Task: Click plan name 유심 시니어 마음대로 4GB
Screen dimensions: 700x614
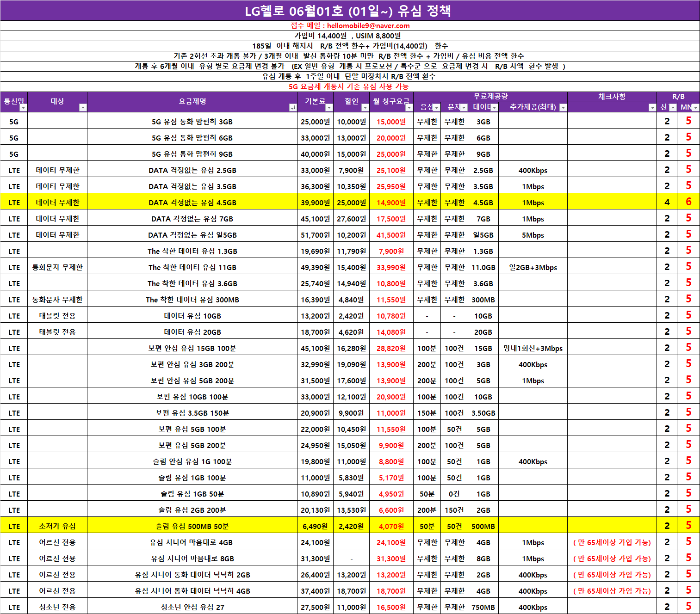Action: point(192,543)
